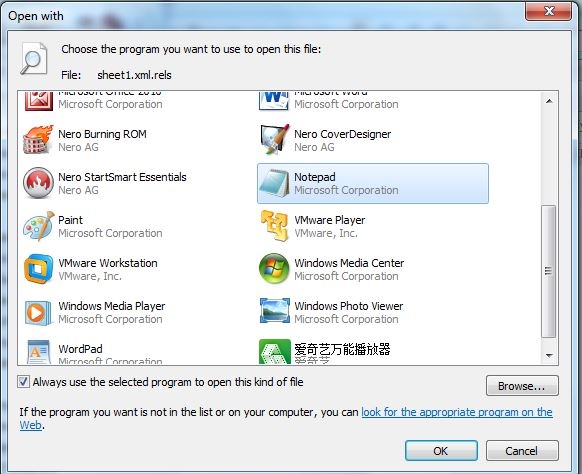The width and height of the screenshot is (582, 474).
Task: Click the "Nero CoverDesigner" label
Action: [342, 134]
